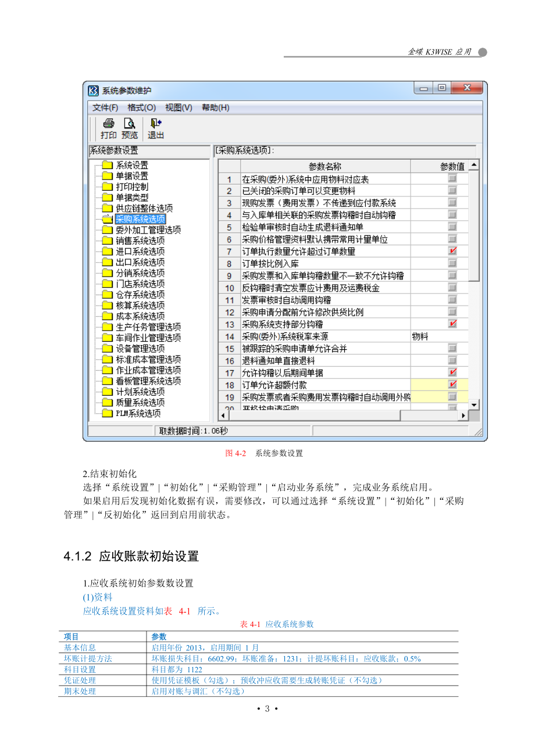
Task: Click horizontal scrollbar right arrow
Action: pos(463,415)
